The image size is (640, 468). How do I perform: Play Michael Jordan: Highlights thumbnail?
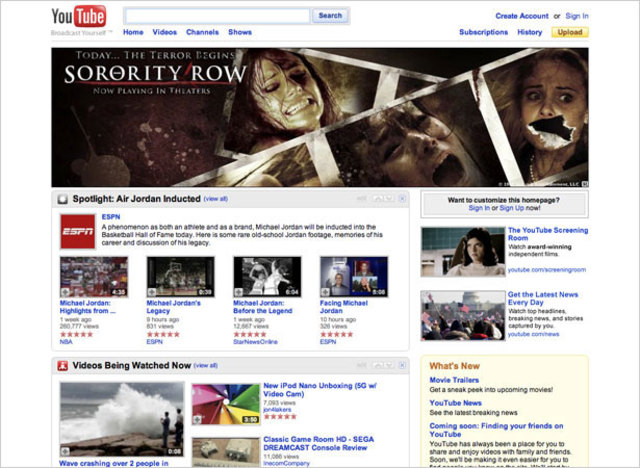click(94, 277)
